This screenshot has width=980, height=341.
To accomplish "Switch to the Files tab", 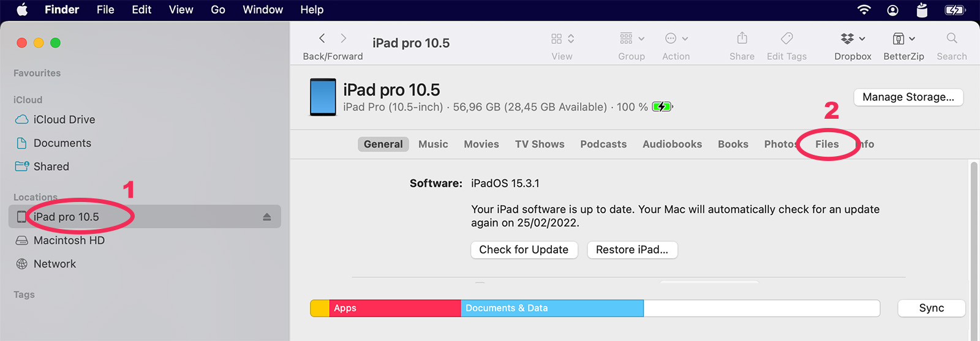I will (827, 144).
